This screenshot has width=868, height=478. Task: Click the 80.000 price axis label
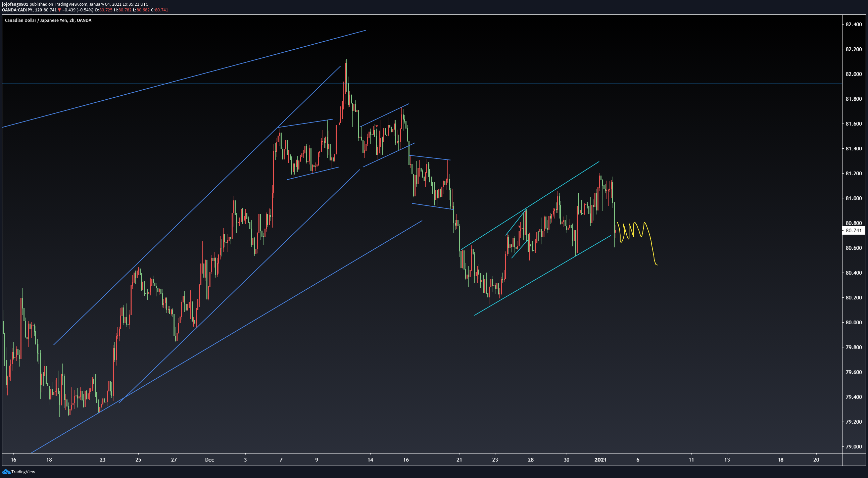coord(854,322)
